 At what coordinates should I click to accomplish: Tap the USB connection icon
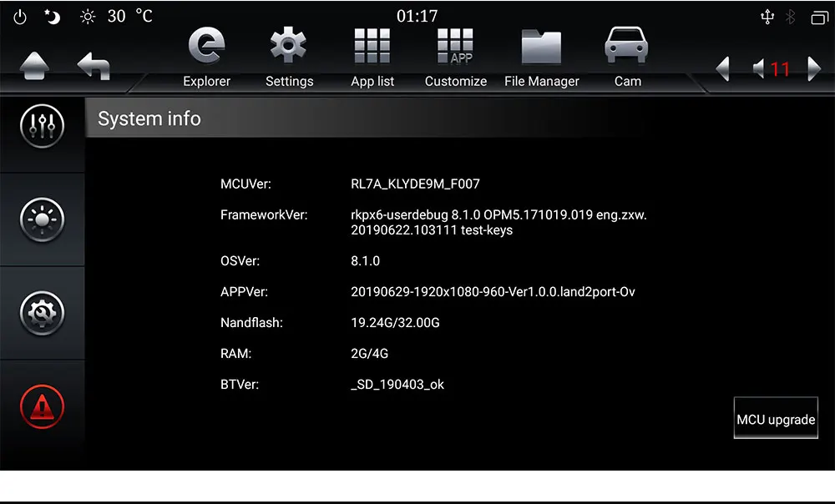[767, 17]
